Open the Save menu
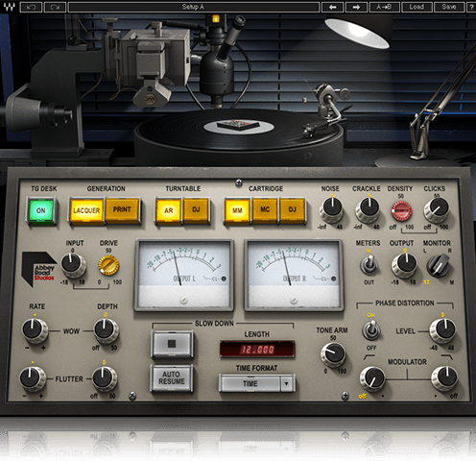 click(449, 7)
